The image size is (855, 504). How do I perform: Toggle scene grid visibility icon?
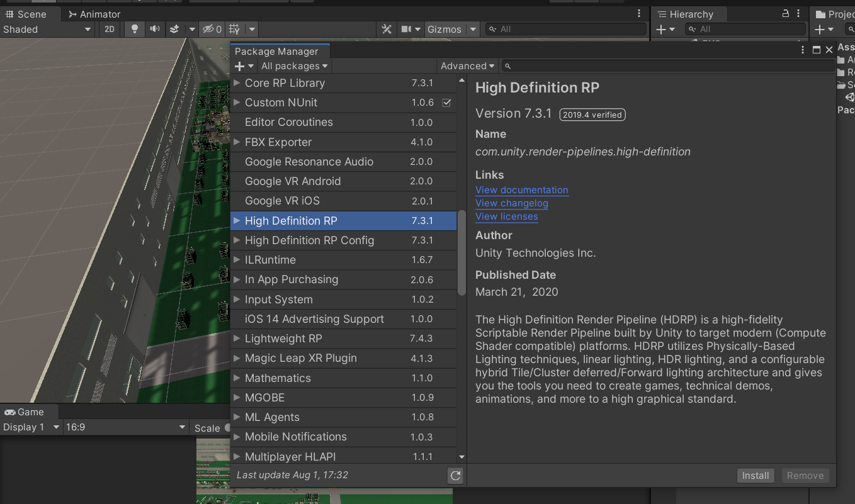click(234, 29)
